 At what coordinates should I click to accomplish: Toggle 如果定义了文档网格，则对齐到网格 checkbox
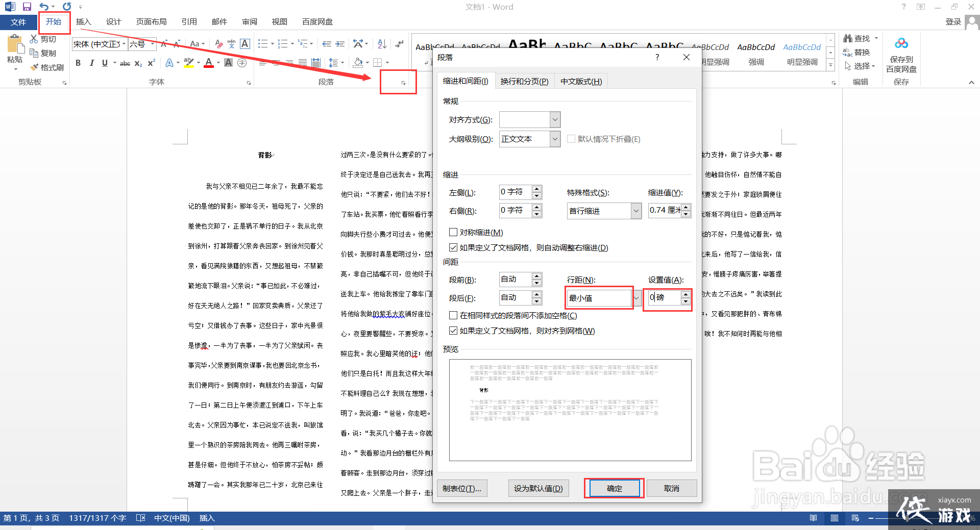453,331
